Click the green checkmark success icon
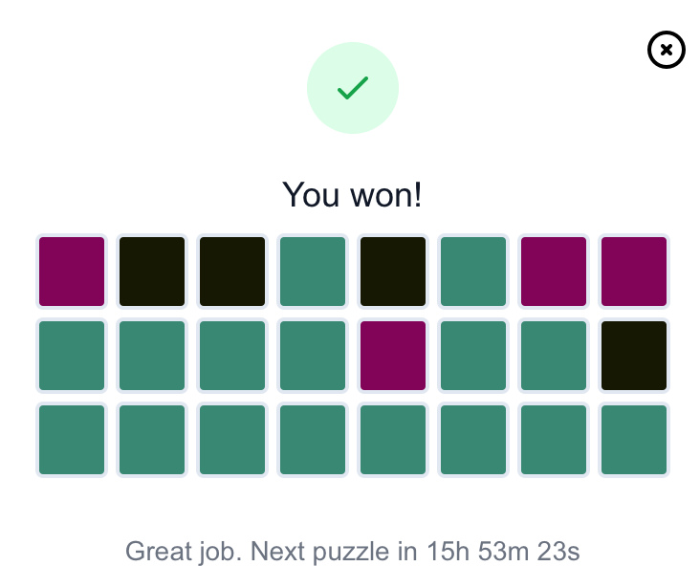700x588 pixels. [353, 88]
